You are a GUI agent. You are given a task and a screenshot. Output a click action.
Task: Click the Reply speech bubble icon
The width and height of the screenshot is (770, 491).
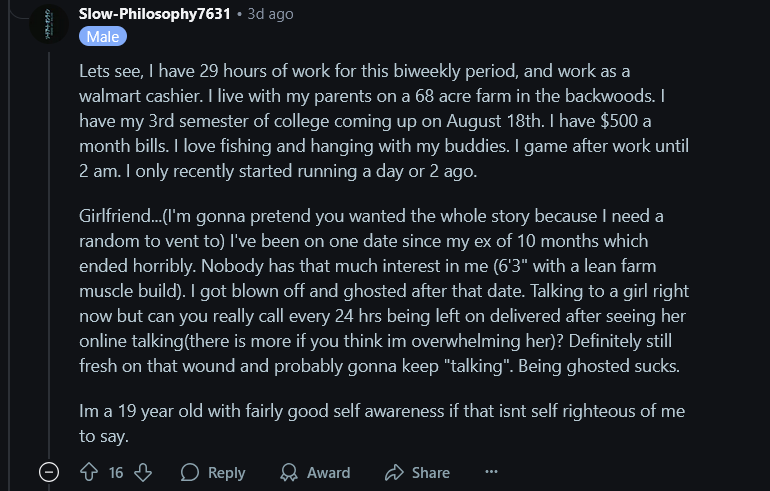point(190,472)
